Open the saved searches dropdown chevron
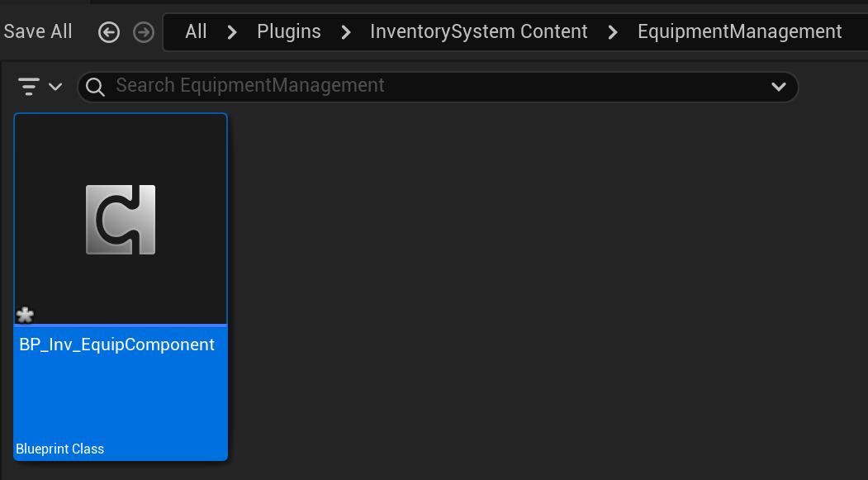868x480 pixels. pos(778,86)
